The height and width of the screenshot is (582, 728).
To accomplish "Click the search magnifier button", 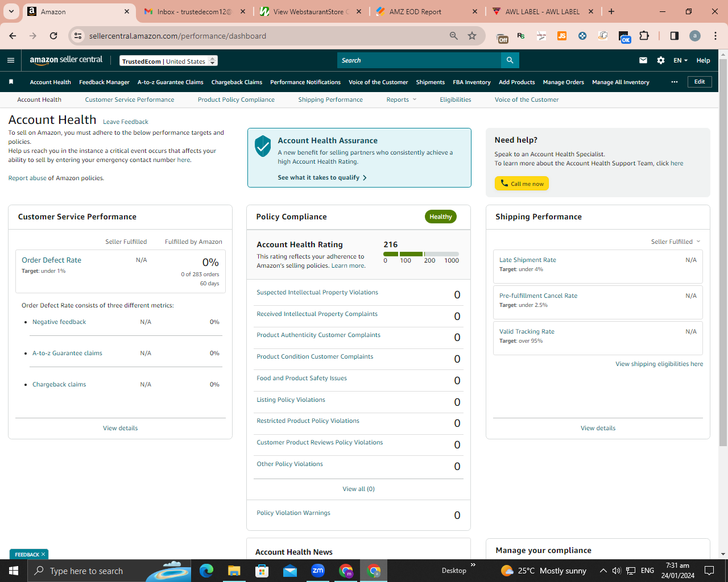I will 510,60.
